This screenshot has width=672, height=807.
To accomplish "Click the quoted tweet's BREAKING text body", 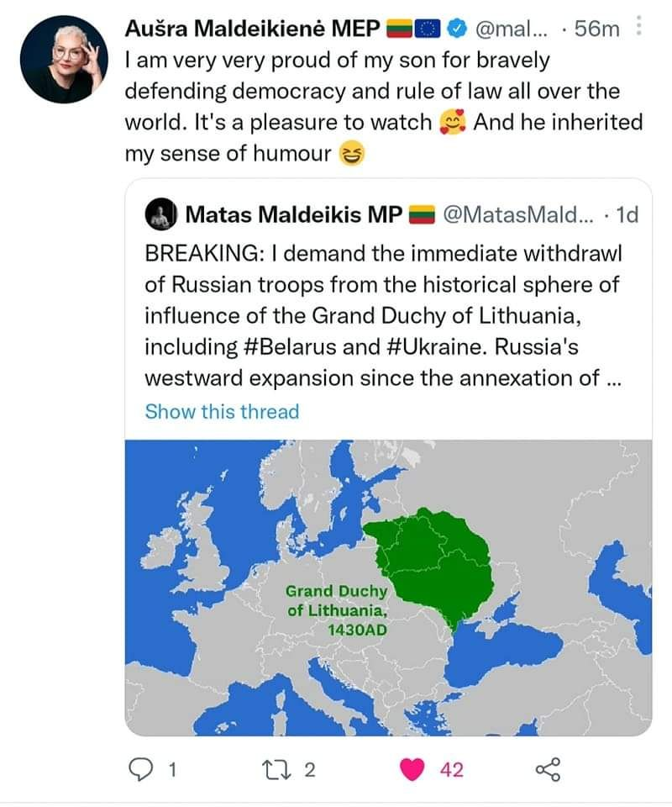I will tap(383, 315).
